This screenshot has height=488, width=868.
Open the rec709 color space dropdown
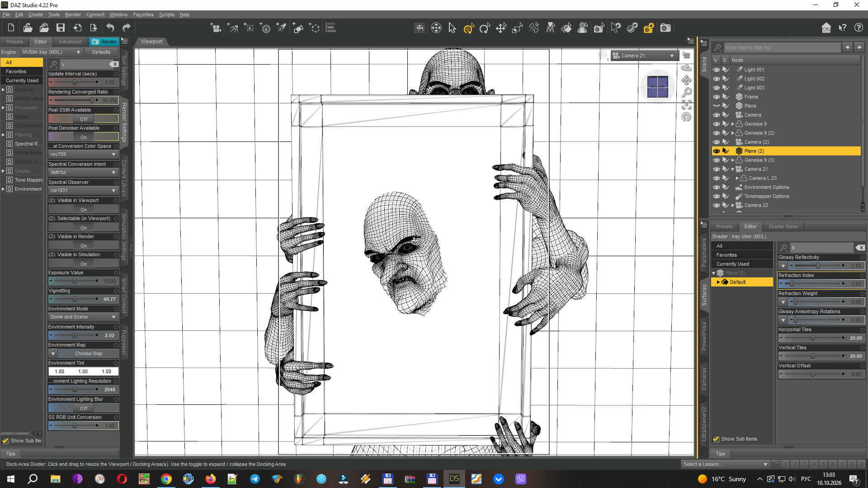(x=83, y=154)
